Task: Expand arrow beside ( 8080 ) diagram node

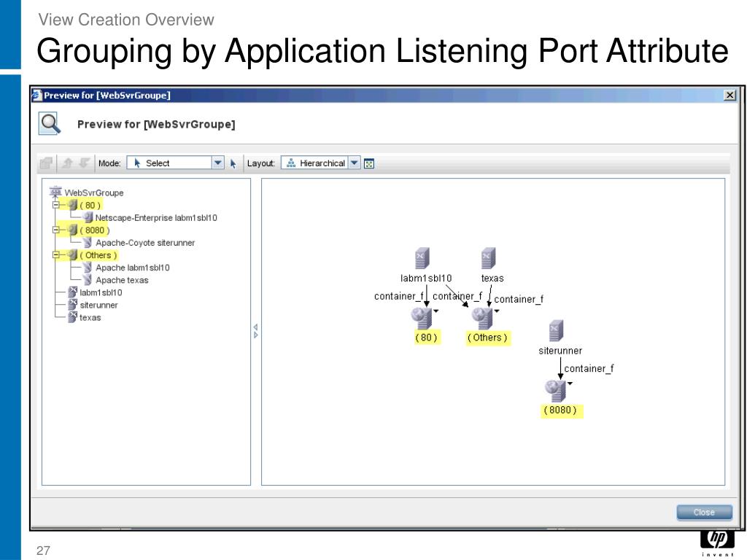Action: pos(570,384)
